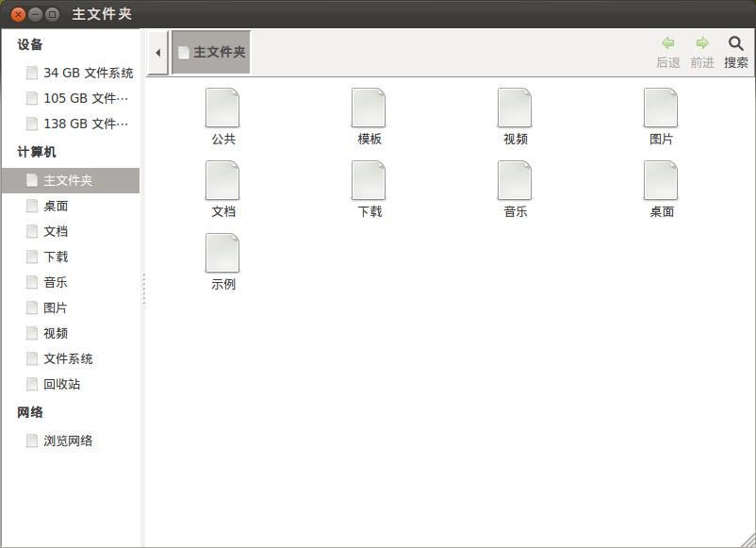Viewport: 756px width, 548px height.
Task: Go to 下载 in the sidebar
Action: coord(71,257)
